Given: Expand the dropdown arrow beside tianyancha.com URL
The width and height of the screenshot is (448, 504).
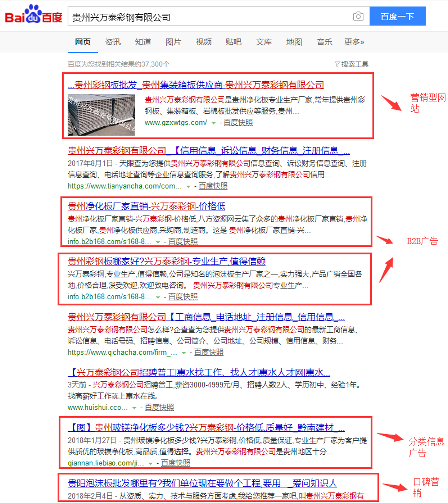Looking at the screenshot, I should 188,186.
